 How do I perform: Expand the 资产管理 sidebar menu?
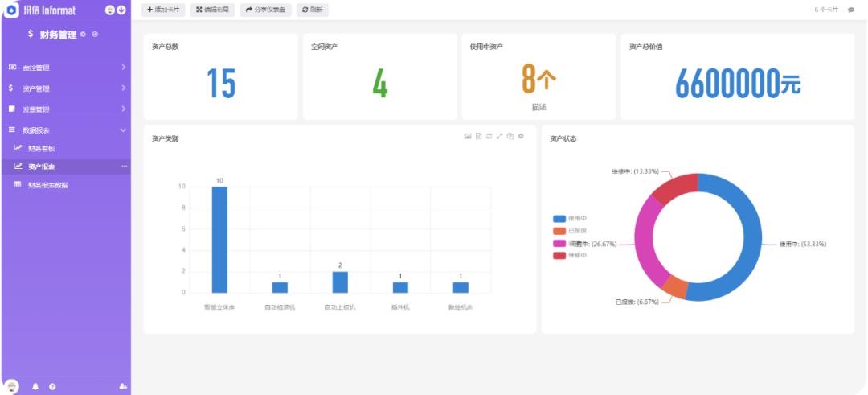tap(64, 88)
